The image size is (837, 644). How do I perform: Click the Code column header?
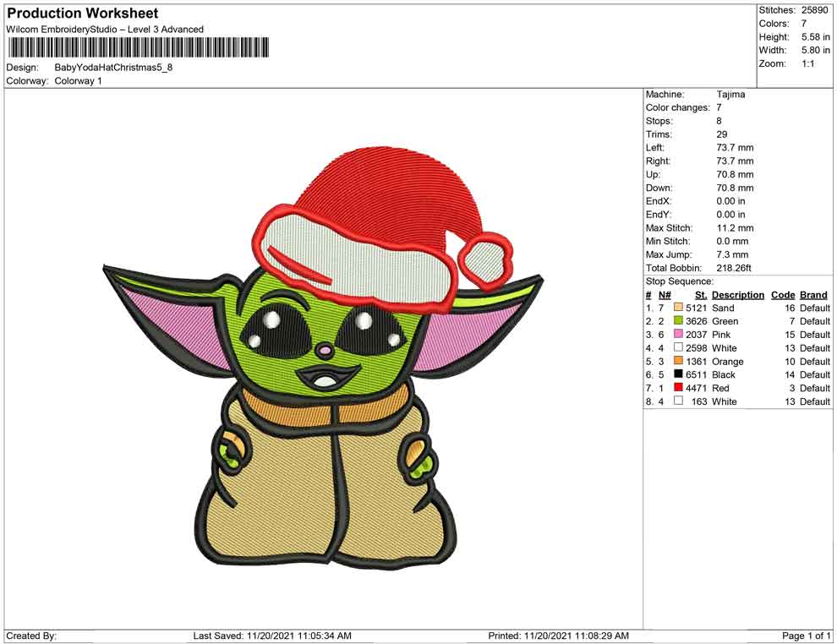[783, 295]
